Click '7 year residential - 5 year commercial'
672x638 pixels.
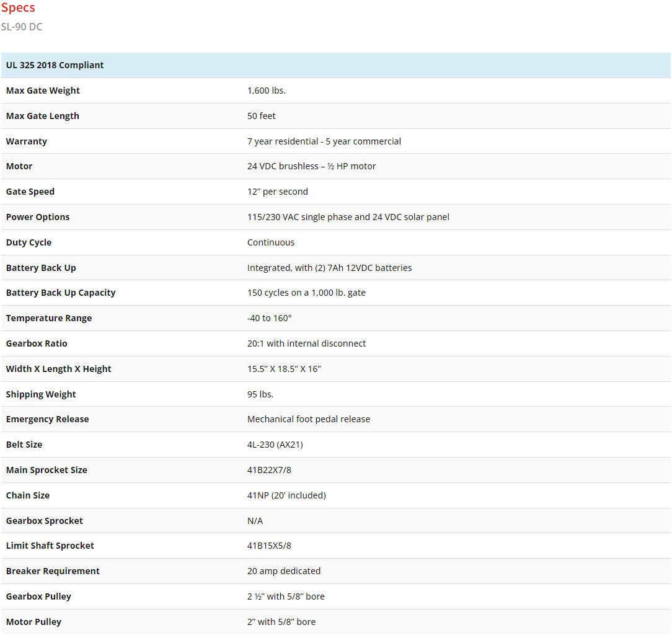point(324,141)
